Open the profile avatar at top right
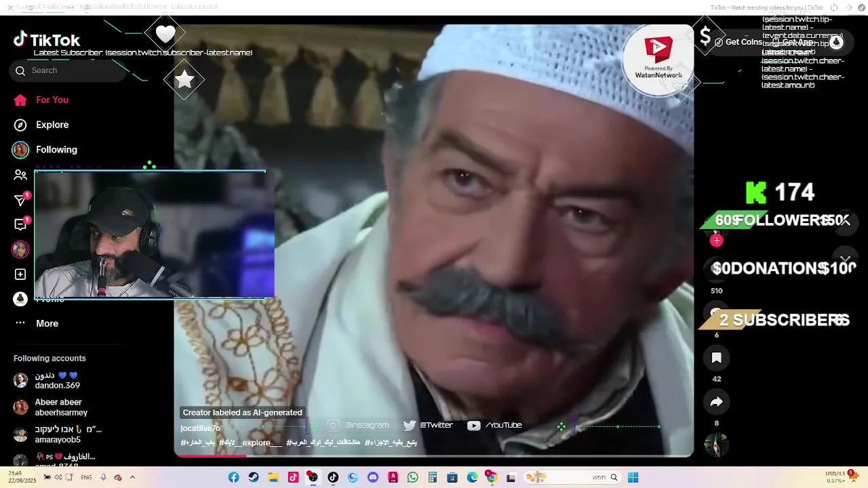This screenshot has height=488, width=868. 836,42
